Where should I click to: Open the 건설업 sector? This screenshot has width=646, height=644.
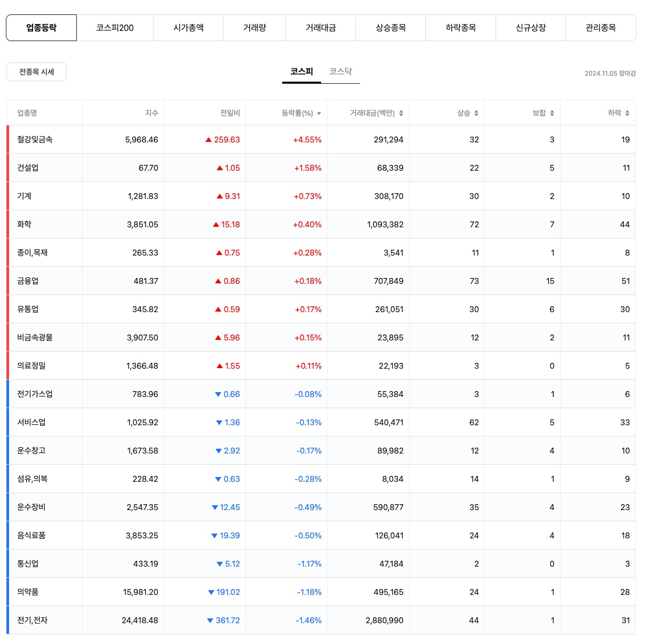pyautogui.click(x=28, y=168)
